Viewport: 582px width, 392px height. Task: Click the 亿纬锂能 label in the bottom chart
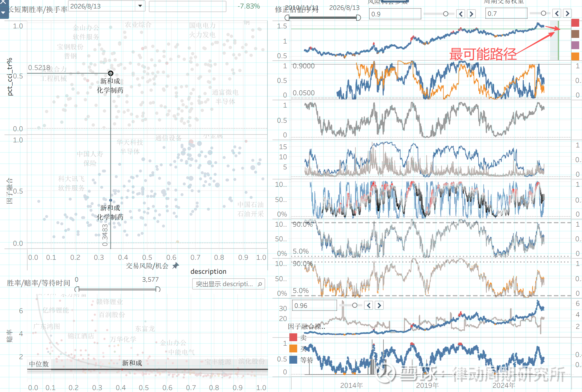56,310
